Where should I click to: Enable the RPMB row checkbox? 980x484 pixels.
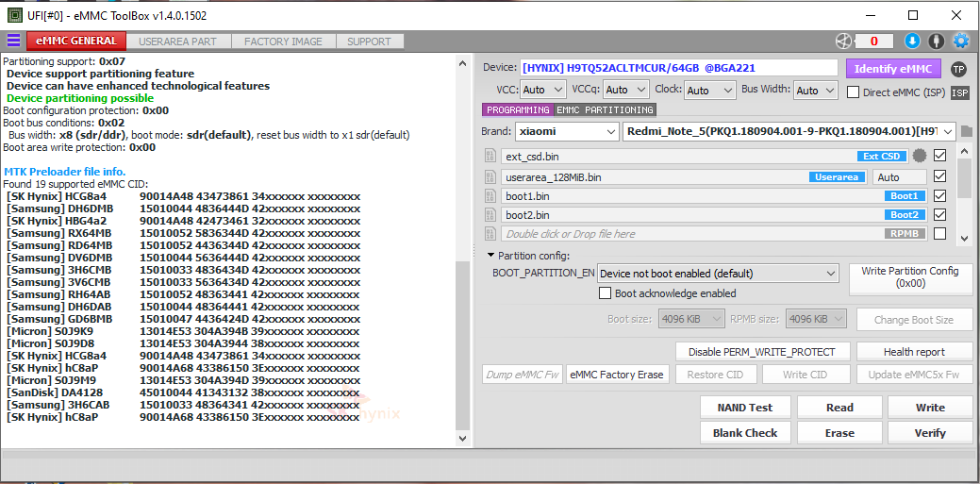point(940,233)
